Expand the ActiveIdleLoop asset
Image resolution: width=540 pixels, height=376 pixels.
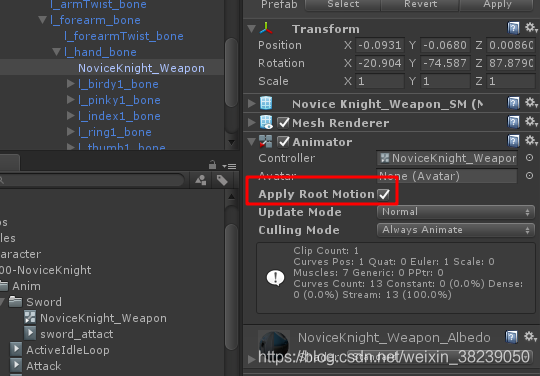coord(15,349)
